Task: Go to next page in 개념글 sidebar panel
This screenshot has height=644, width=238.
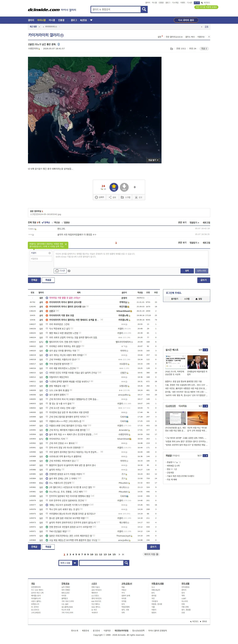Action: point(207,455)
